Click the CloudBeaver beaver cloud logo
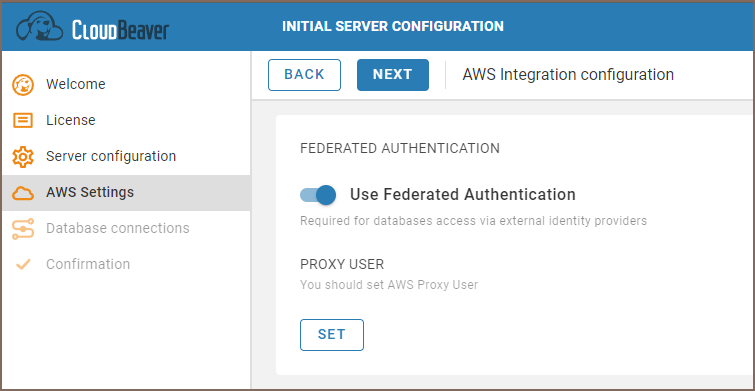Viewport: 755px width, 391px height. coord(39,26)
